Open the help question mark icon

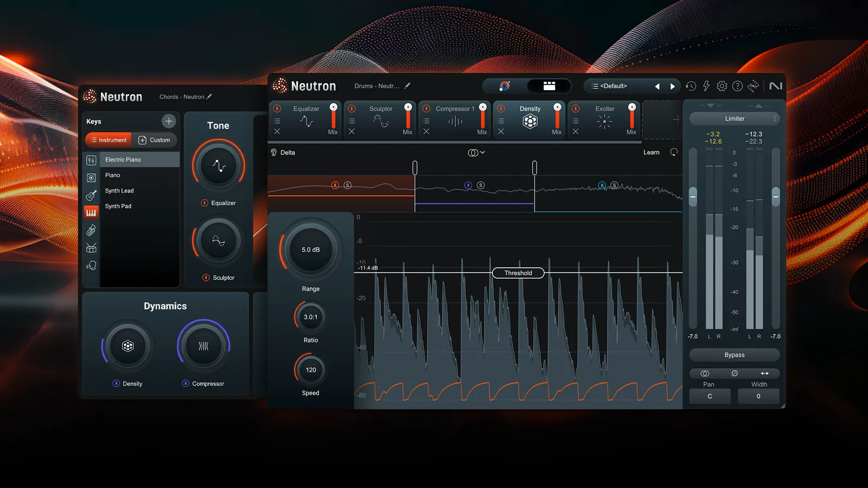737,86
